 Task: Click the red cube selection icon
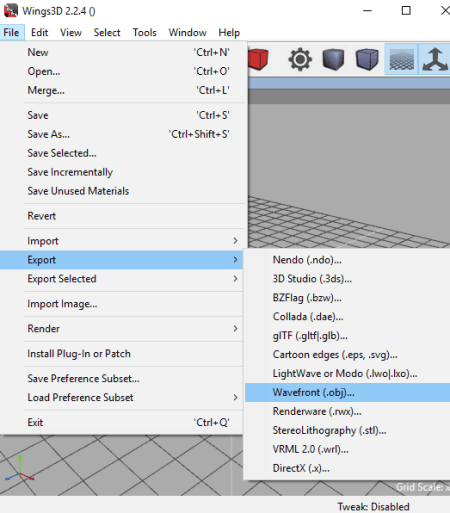tap(258, 59)
